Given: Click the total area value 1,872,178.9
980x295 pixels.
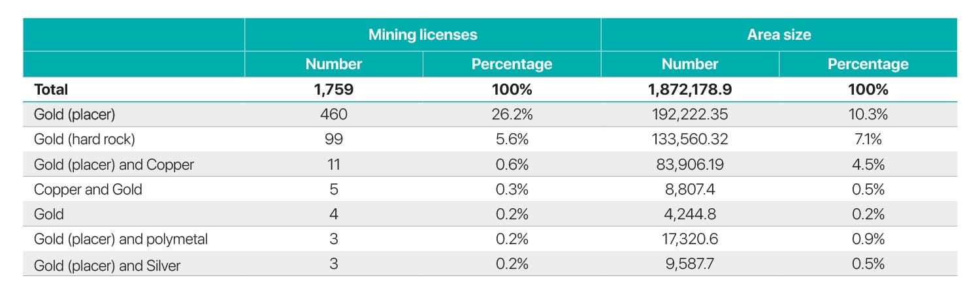Looking at the screenshot, I should pyautogui.click(x=690, y=89).
